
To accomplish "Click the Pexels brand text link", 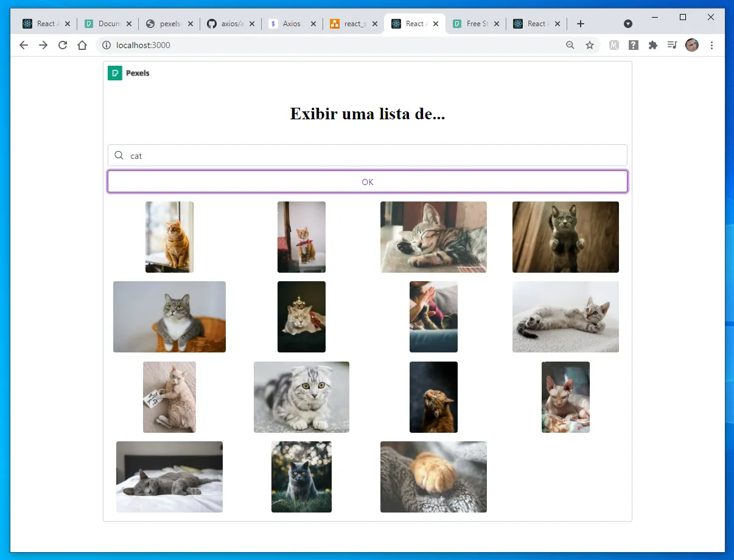I will tap(138, 73).
